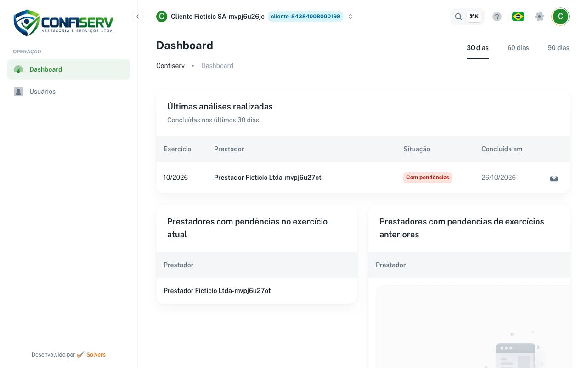Click the Confiserv breadcrumb link
588x368 pixels.
click(170, 66)
